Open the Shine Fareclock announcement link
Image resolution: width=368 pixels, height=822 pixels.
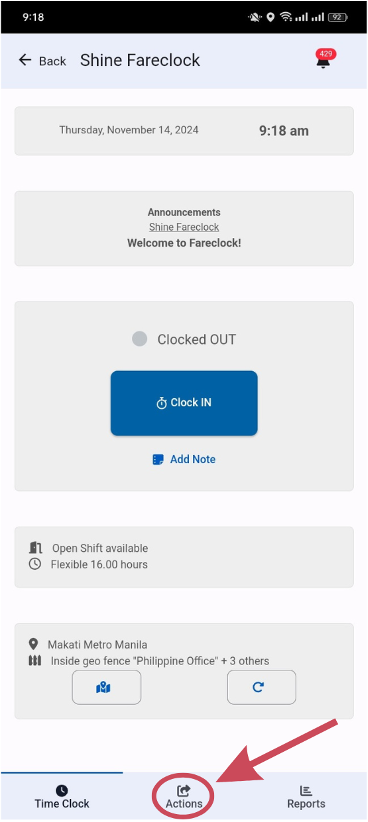click(184, 227)
